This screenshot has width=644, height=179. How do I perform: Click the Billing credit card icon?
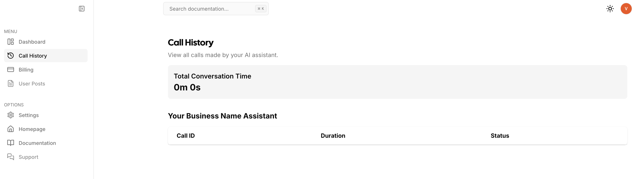(x=10, y=70)
